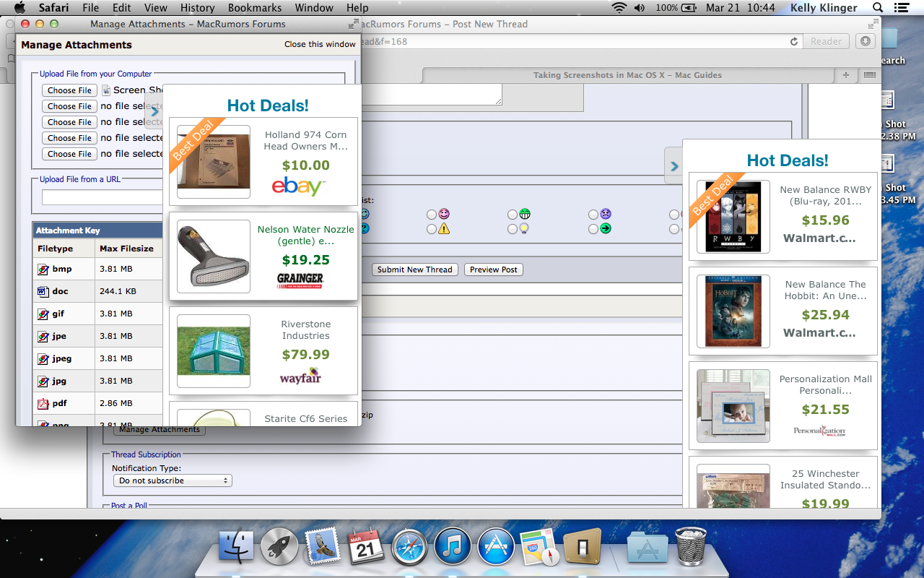
Task: Open the Window menu
Action: 315,8
